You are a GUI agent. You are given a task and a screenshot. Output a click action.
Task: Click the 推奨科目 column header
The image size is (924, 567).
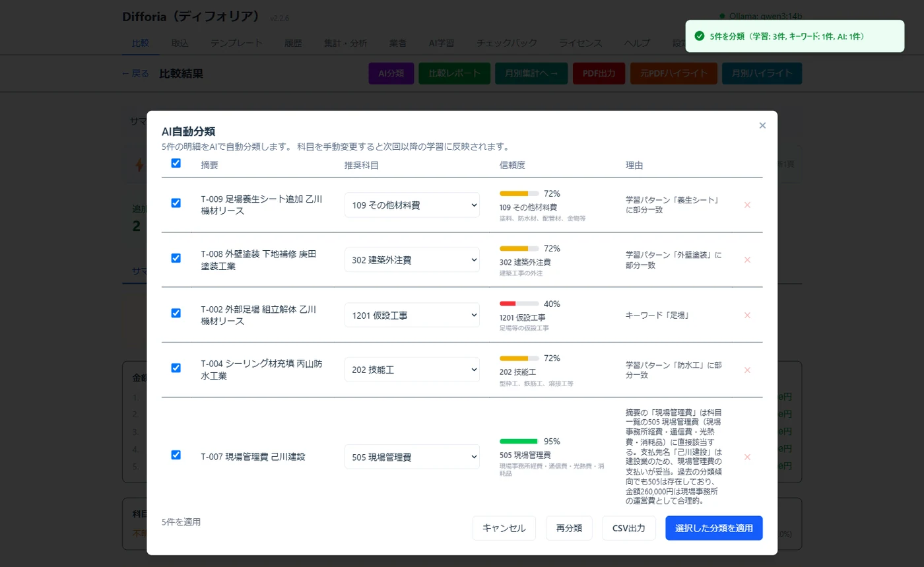point(362,165)
